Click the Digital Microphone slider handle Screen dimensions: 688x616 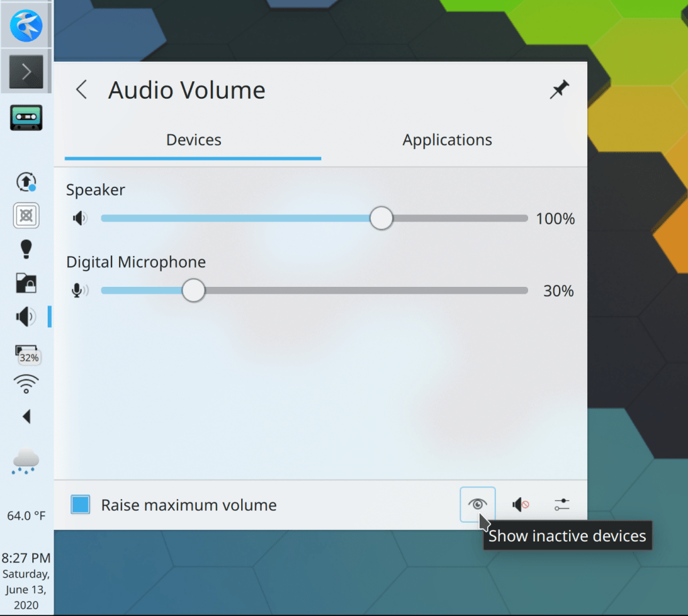pos(193,290)
